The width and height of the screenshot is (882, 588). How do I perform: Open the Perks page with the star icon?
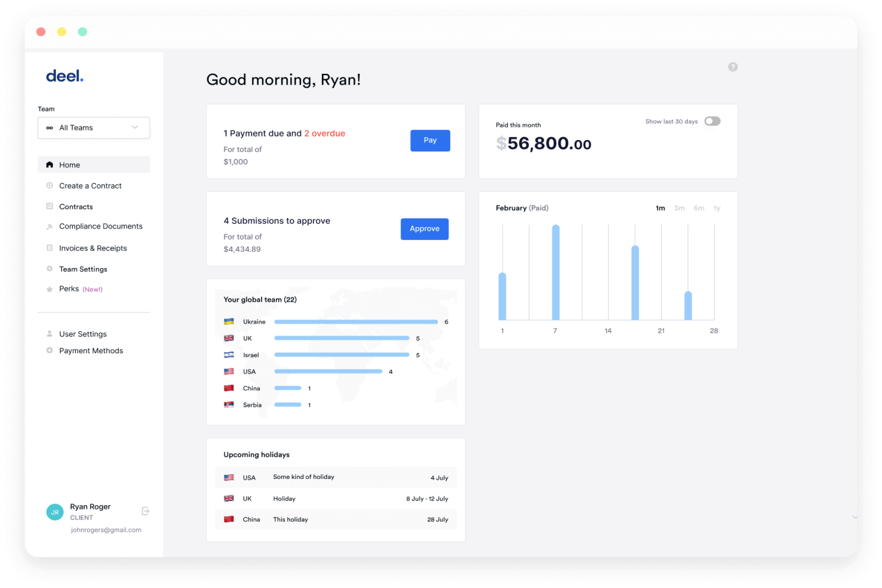click(x=50, y=289)
